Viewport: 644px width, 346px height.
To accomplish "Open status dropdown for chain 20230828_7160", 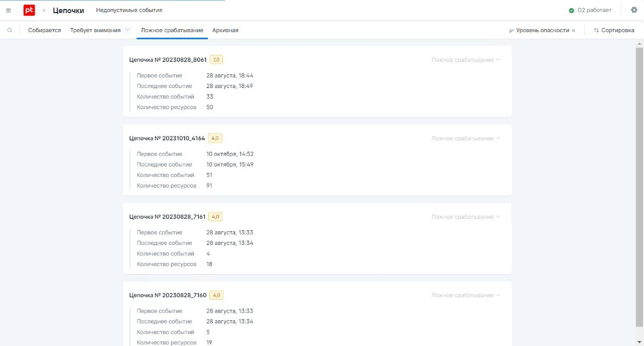I will [x=498, y=295].
